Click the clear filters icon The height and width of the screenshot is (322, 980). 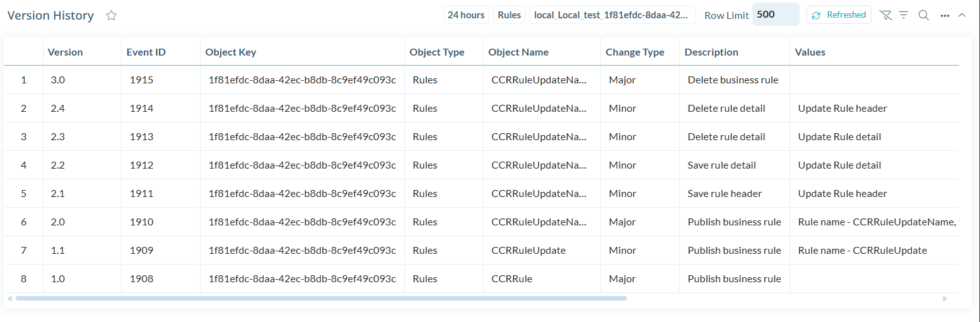[885, 15]
